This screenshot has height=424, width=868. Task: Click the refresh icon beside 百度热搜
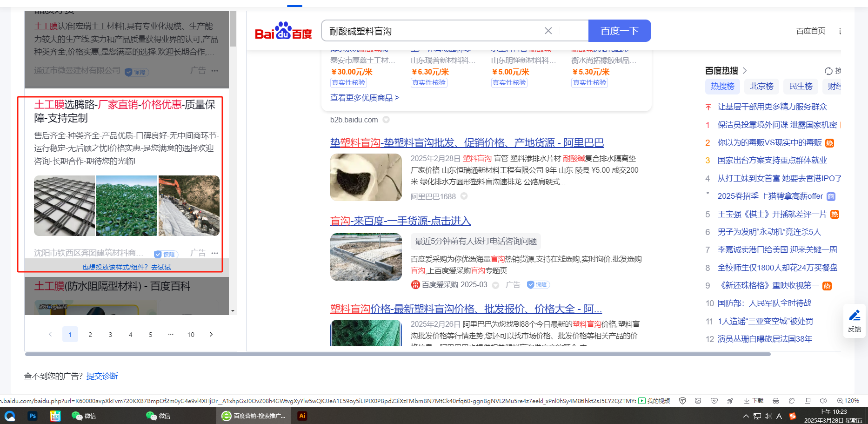pyautogui.click(x=828, y=71)
